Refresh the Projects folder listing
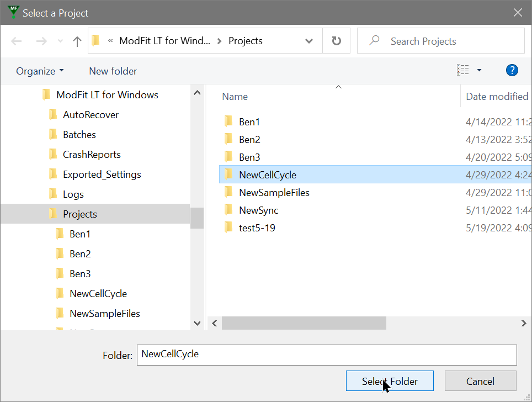Image resolution: width=532 pixels, height=402 pixels. [x=336, y=41]
